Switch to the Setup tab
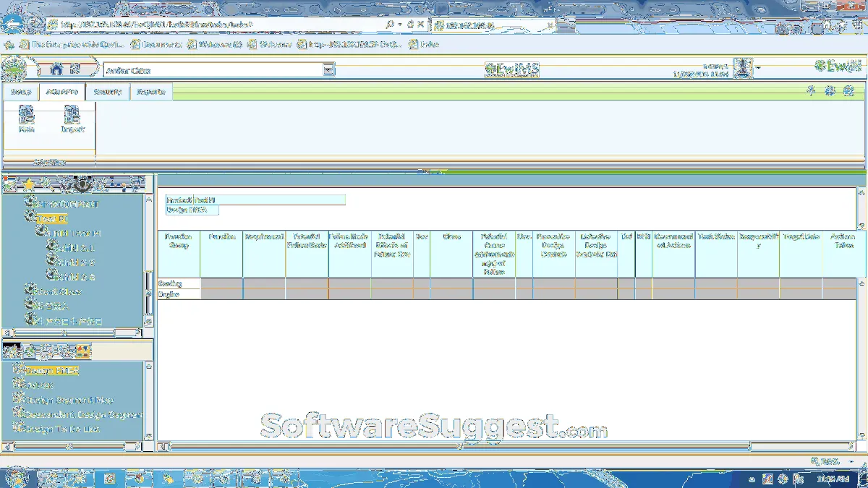This screenshot has height=488, width=868. point(21,92)
